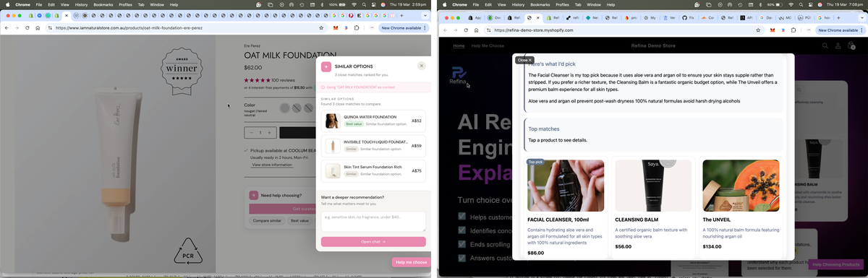Viewport: 868px width, 278px height.
Task: Bookmark the iamnaturalstore page with star icon
Action: pyautogui.click(x=321, y=28)
